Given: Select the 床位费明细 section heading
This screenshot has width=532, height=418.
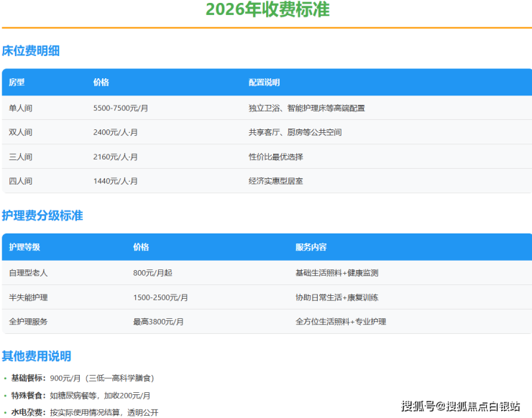Looking at the screenshot, I should tap(31, 51).
